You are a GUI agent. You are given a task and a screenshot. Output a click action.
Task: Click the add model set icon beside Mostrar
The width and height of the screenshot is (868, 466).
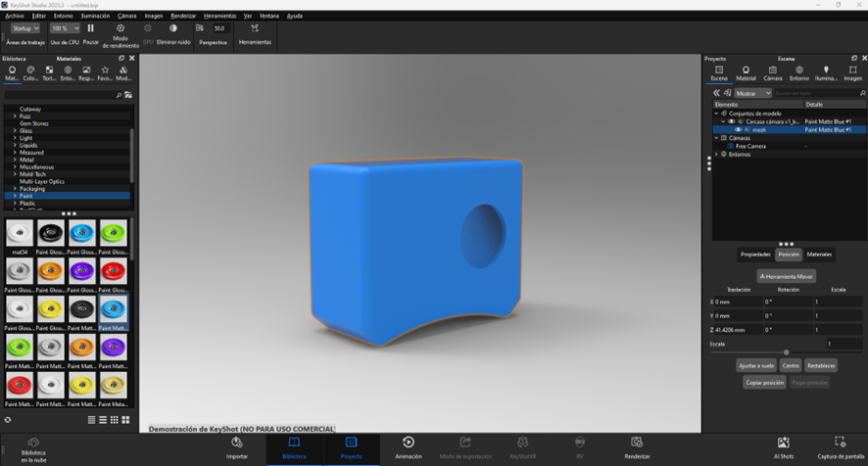click(727, 93)
